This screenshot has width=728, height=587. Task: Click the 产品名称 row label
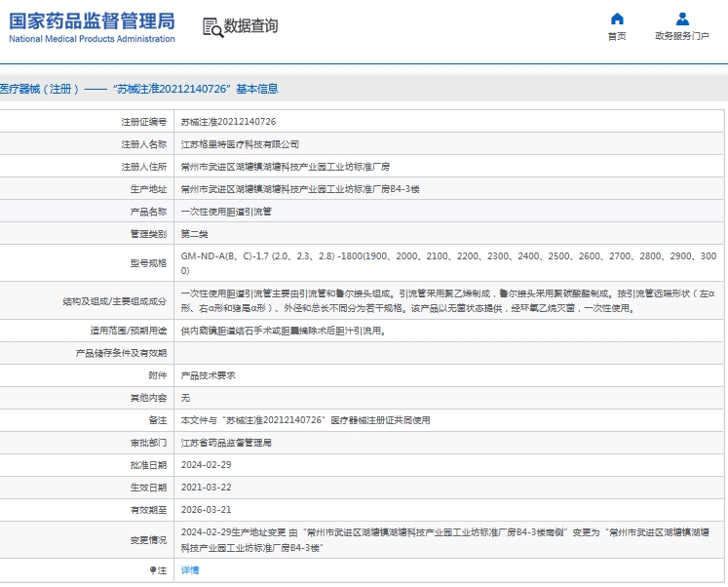148,212
